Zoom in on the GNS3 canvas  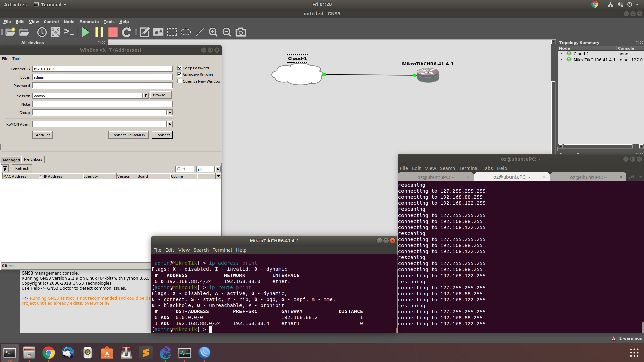213,32
